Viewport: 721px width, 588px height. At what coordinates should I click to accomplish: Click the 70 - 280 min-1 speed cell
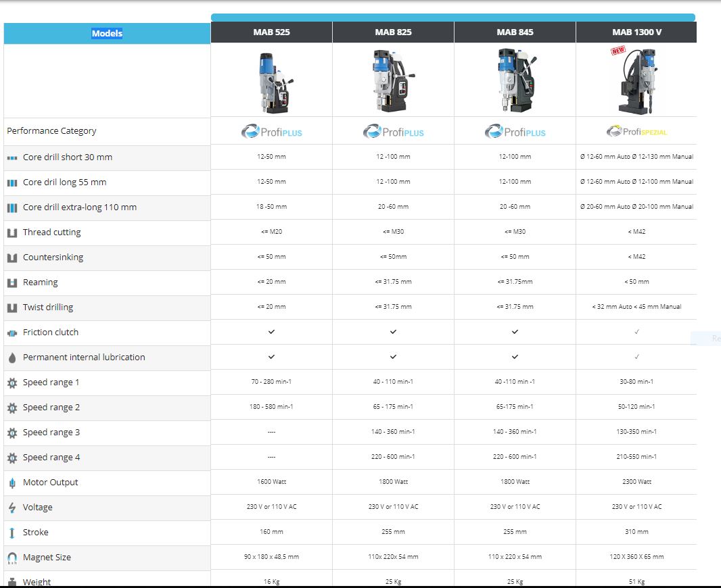tap(271, 382)
